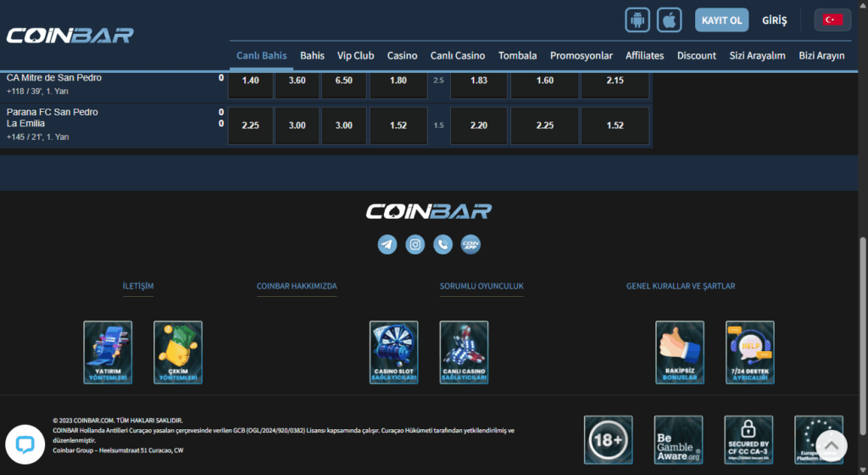Image resolution: width=868 pixels, height=475 pixels.
Task: Click CA Mitre de San Pedro match
Action: point(53,78)
